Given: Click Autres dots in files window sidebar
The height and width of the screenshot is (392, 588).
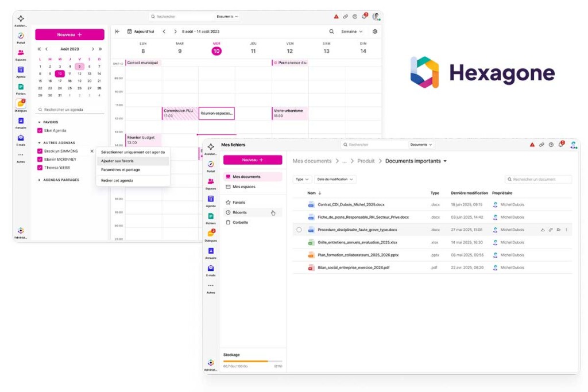Looking at the screenshot, I should (211, 286).
